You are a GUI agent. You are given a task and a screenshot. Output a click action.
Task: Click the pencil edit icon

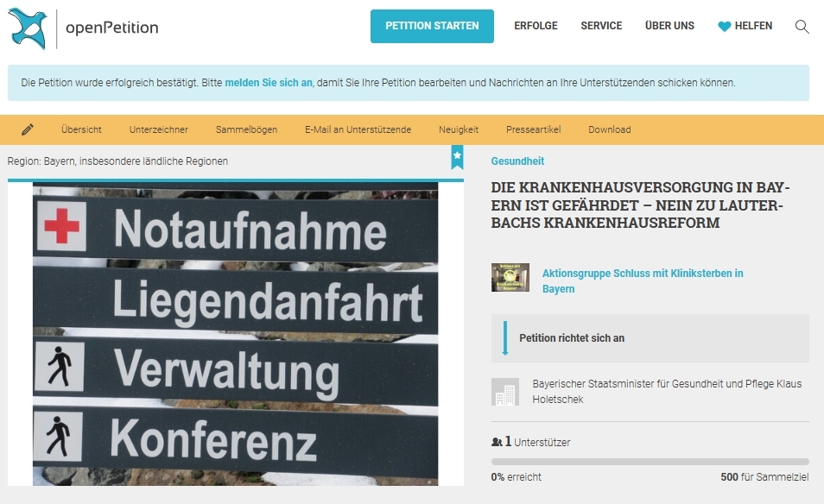tap(28, 129)
